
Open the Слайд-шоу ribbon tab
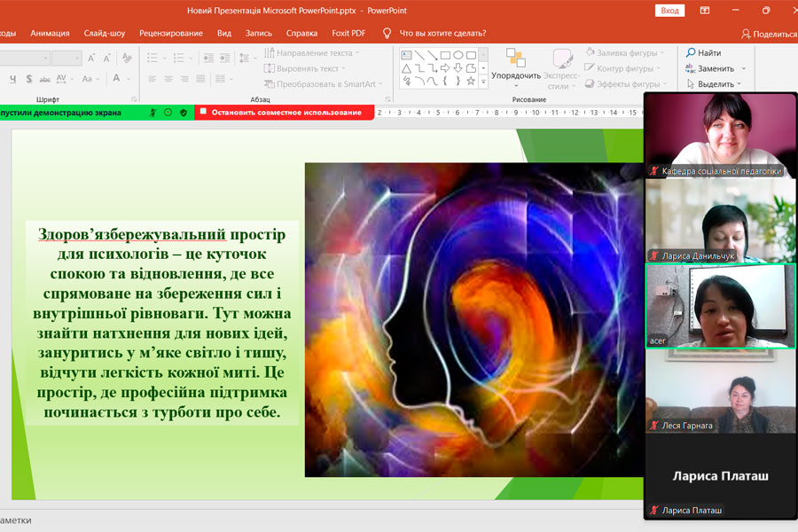tap(105, 33)
